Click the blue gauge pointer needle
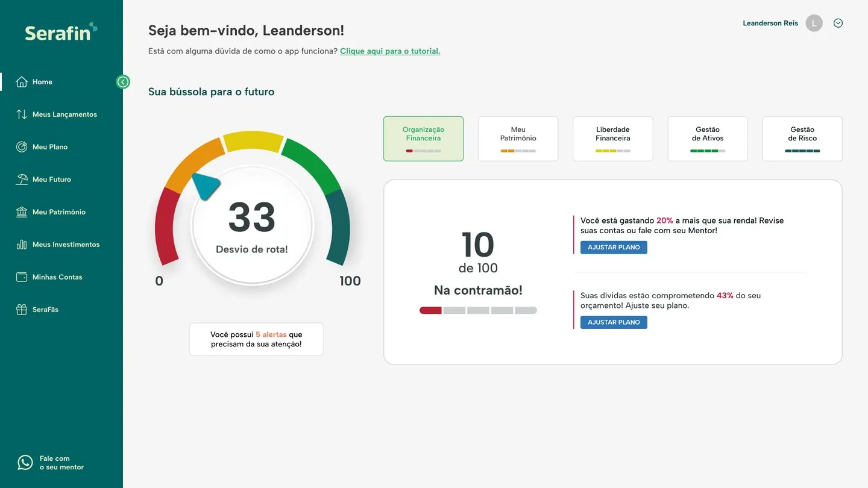Image resolution: width=868 pixels, height=488 pixels. (206, 186)
